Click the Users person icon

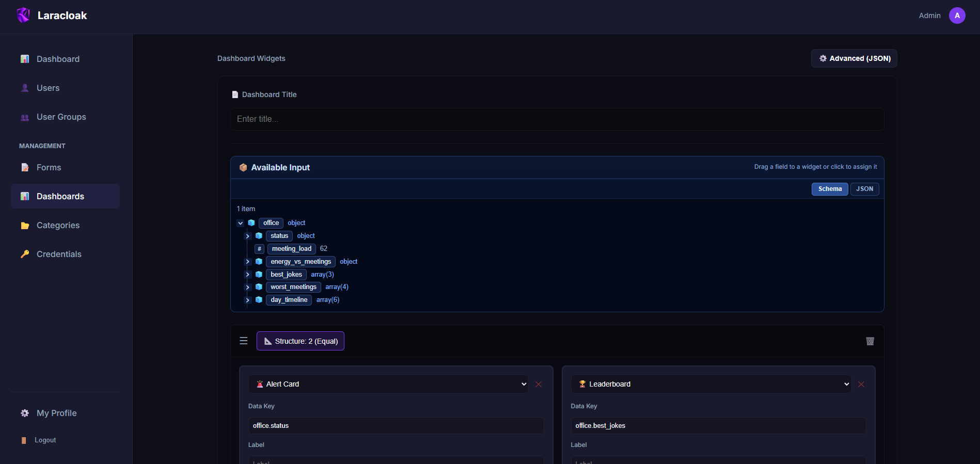pos(25,88)
